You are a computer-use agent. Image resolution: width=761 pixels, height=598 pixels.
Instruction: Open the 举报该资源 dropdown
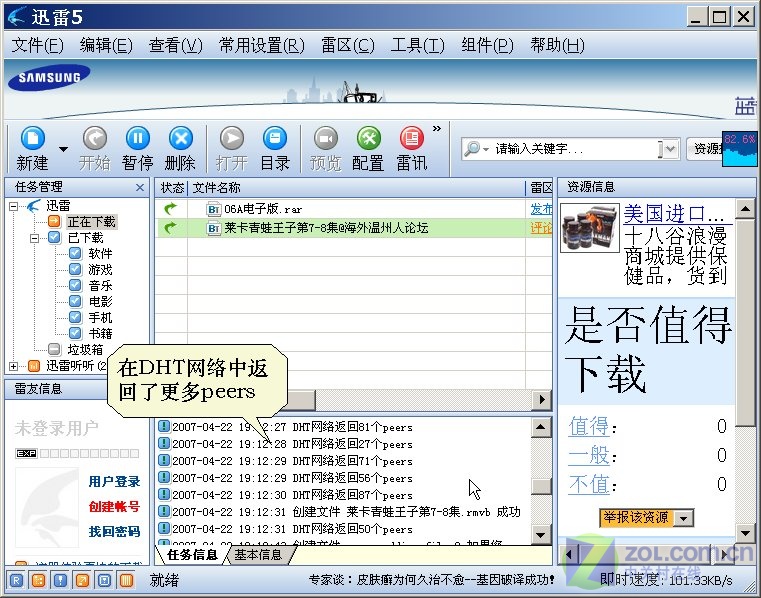(x=683, y=518)
